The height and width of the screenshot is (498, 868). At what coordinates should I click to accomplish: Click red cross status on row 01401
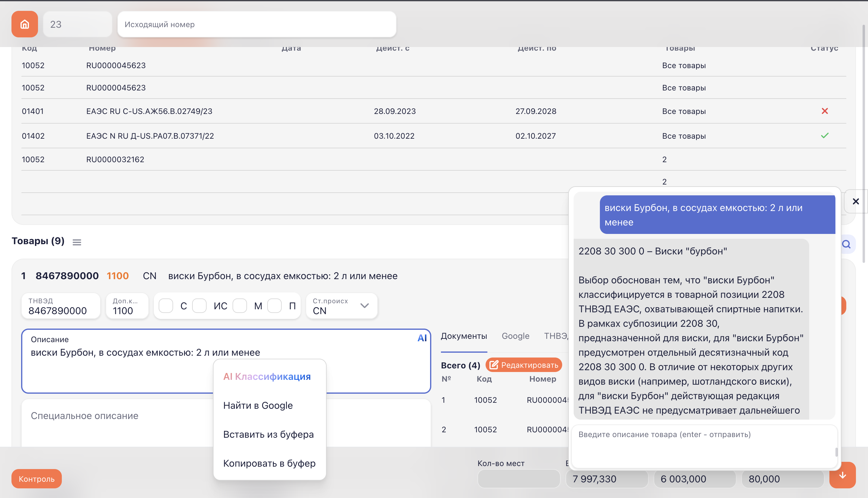click(825, 111)
